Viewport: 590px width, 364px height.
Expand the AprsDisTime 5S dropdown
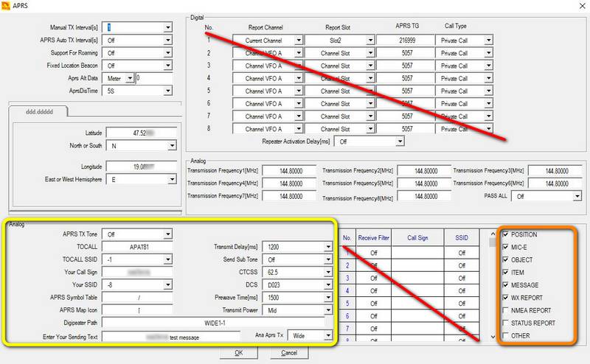point(168,91)
